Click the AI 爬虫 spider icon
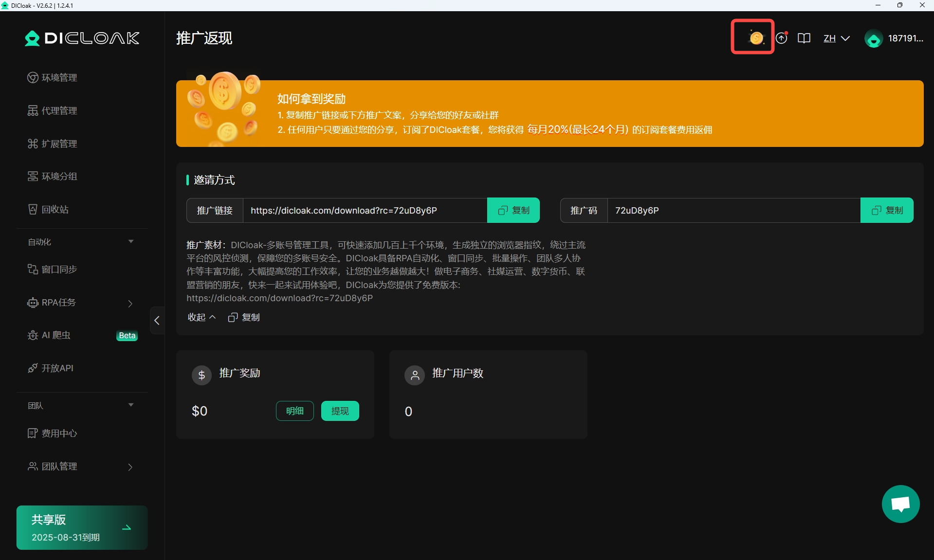 [33, 335]
